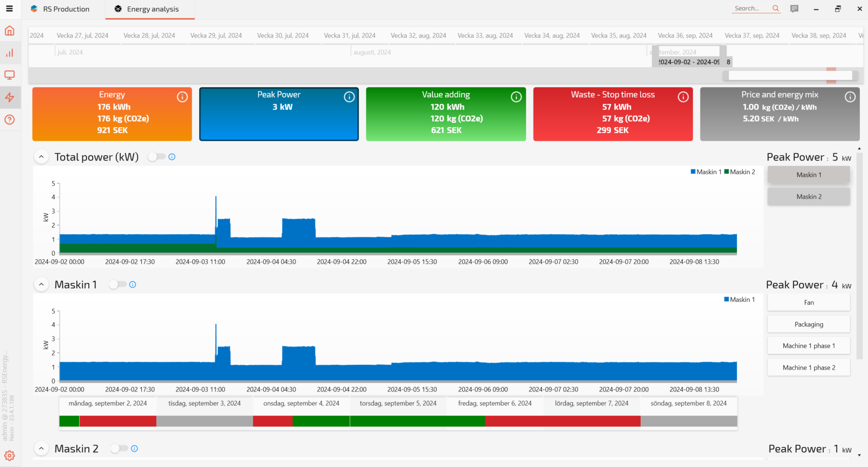
Task: Toggle the Total power chart switch
Action: (156, 157)
